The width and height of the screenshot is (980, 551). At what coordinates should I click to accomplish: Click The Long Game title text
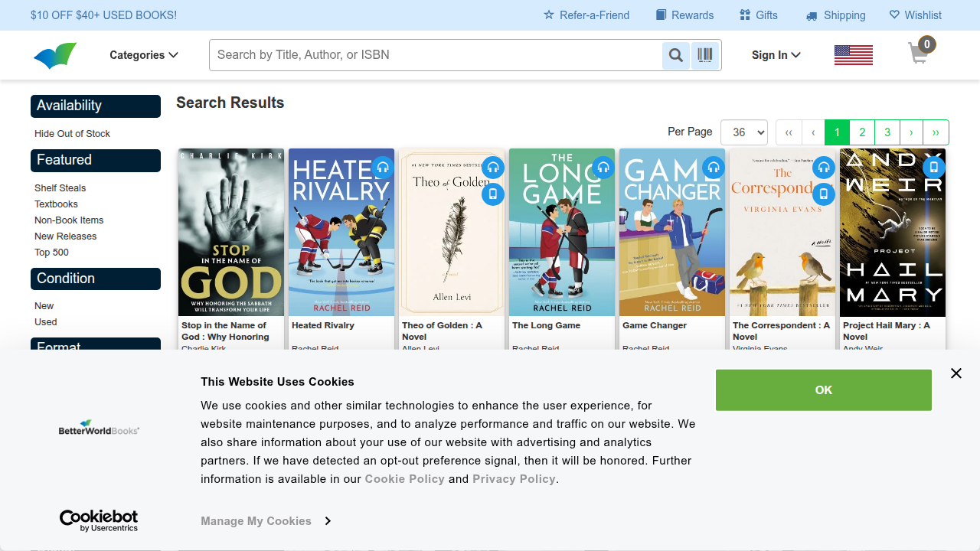tap(546, 325)
